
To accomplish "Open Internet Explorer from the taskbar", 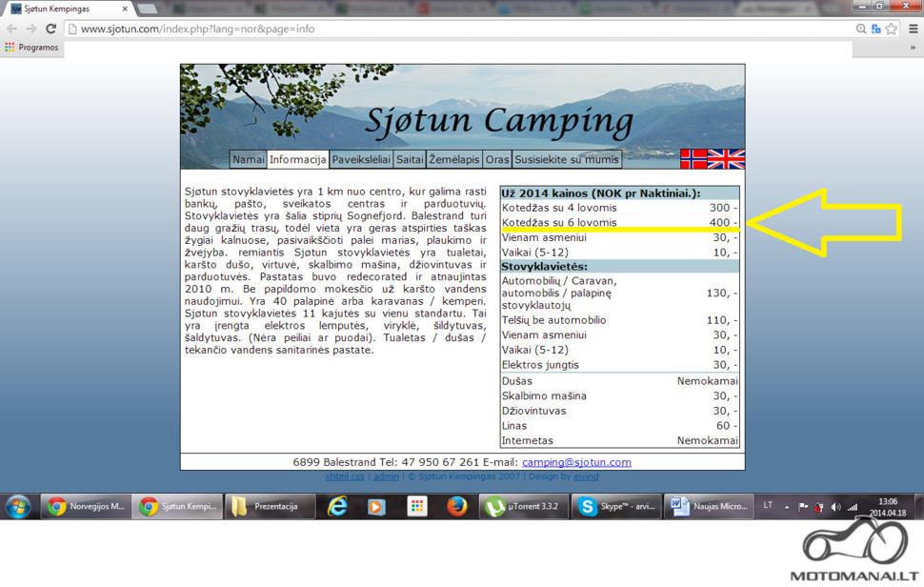I will coord(337,506).
